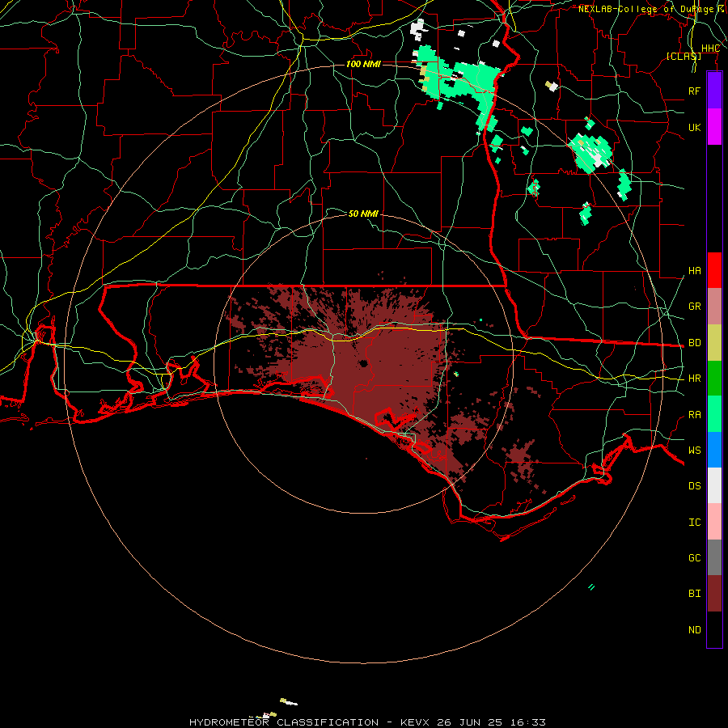Click the GR pink legend swatch

pyautogui.click(x=714, y=307)
